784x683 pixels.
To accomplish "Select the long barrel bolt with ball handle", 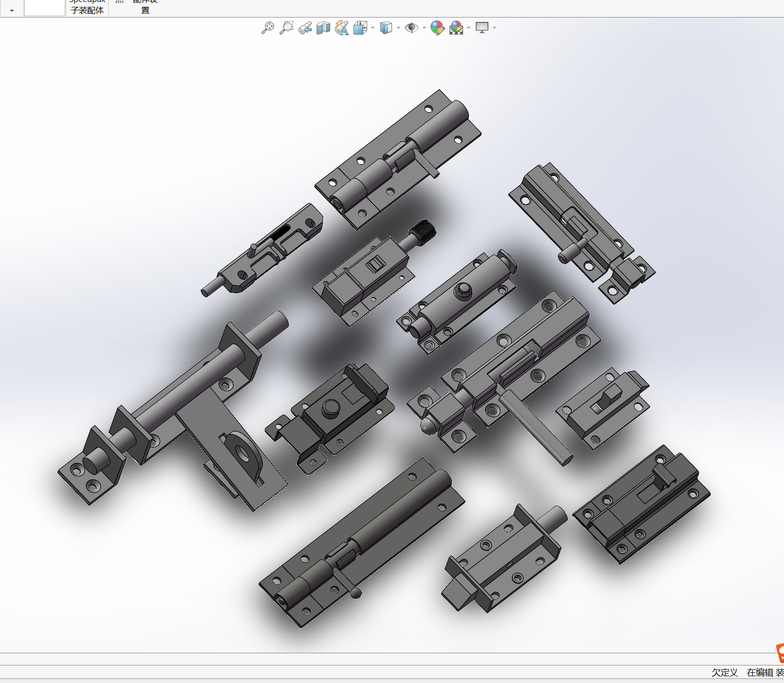I will [361, 543].
